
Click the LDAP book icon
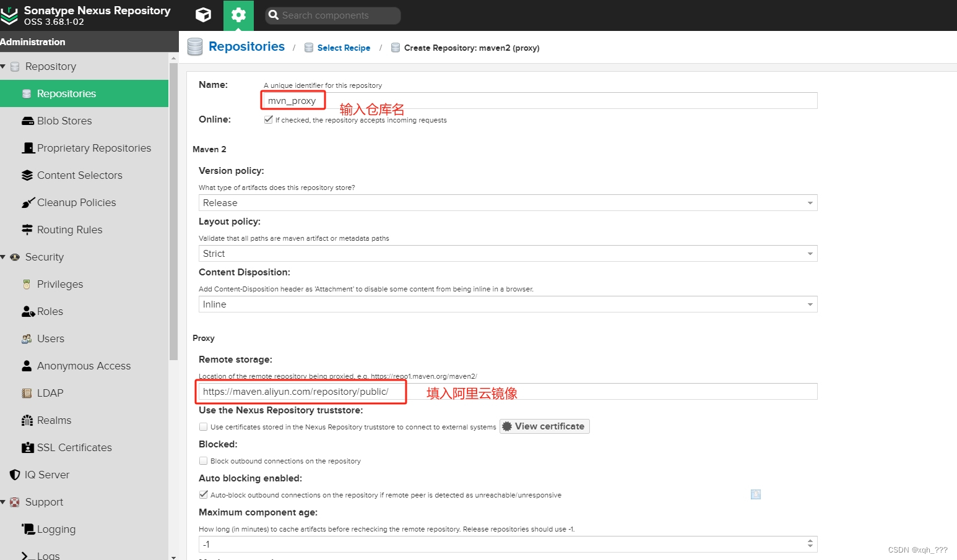(27, 393)
